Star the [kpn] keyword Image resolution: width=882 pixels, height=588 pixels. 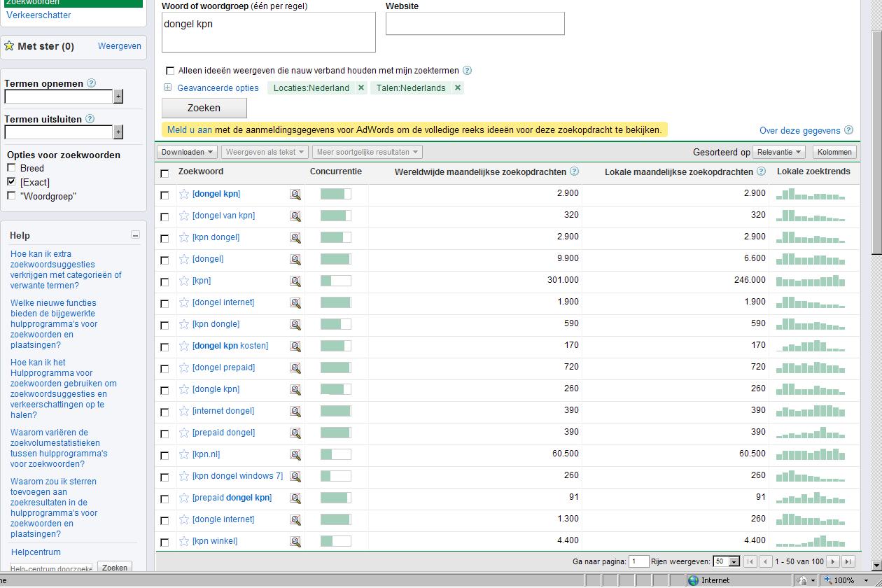click(184, 281)
